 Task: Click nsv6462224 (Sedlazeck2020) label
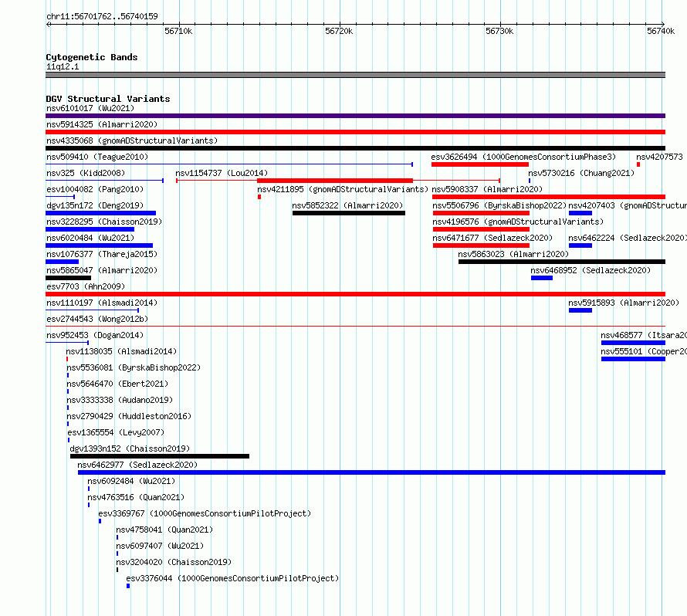pyautogui.click(x=628, y=238)
